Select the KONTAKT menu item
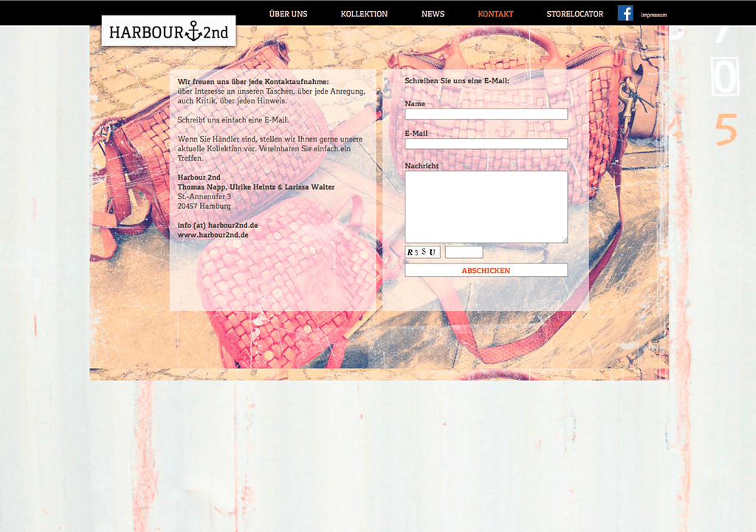This screenshot has width=756, height=532. 495,14
